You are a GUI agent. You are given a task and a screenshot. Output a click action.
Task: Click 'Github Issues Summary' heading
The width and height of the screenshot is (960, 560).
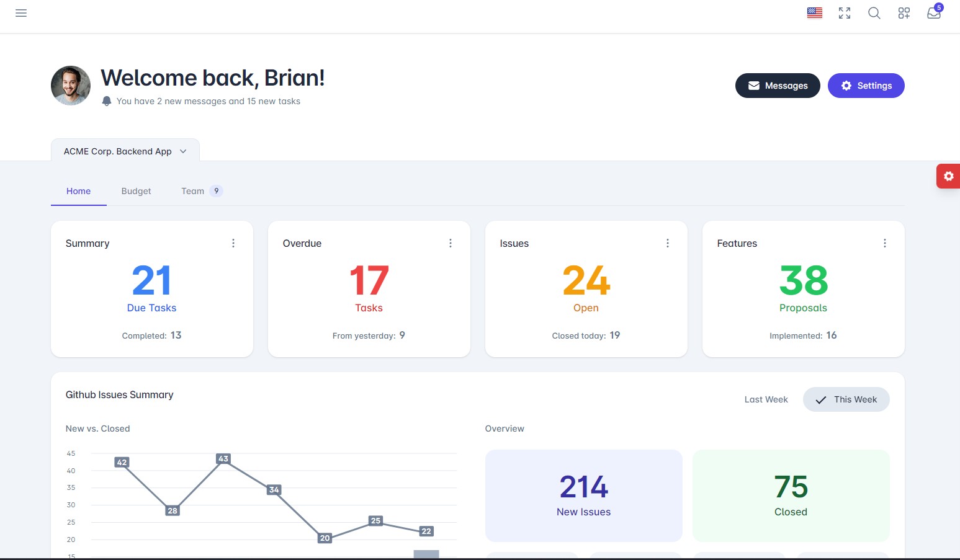(x=120, y=394)
